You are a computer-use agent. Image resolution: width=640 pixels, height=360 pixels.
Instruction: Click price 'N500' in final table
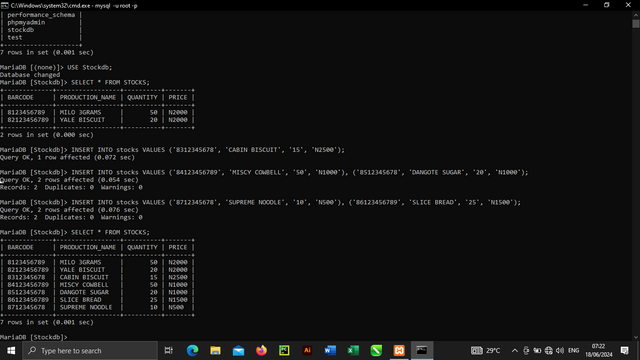coord(176,307)
